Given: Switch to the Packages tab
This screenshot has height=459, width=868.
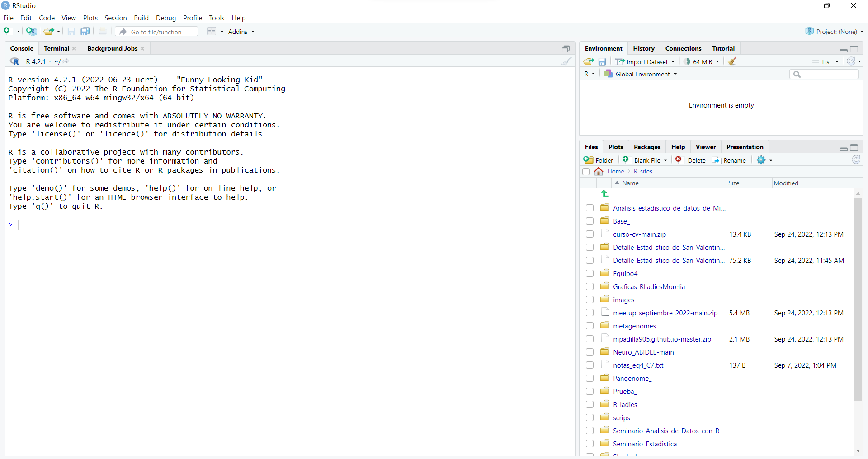Looking at the screenshot, I should click(647, 147).
